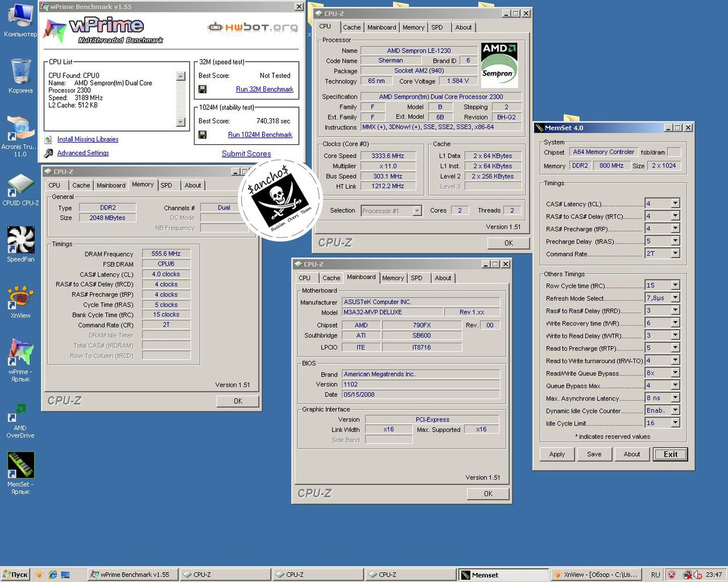728x582 pixels.
Task: Expand Idle Cycle Limit dropdown
Action: coord(675,423)
